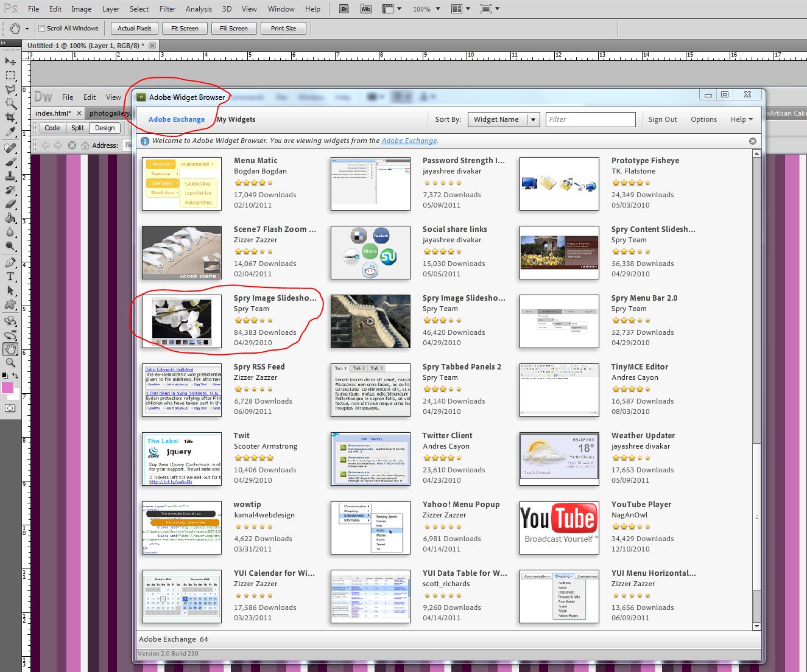The height and width of the screenshot is (672, 807).
Task: Dismiss the welcome info bar close icon
Action: 753,141
